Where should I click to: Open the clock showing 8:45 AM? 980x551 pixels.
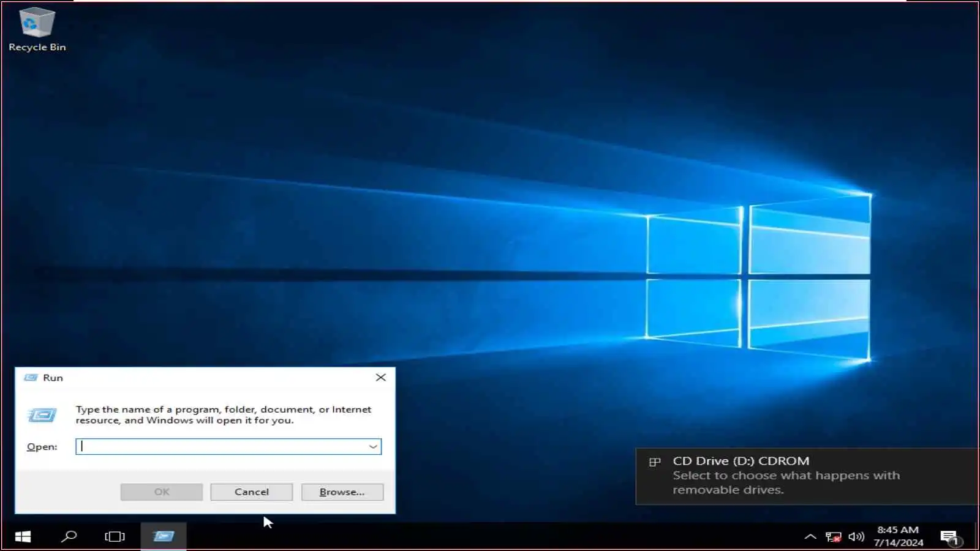click(x=898, y=536)
